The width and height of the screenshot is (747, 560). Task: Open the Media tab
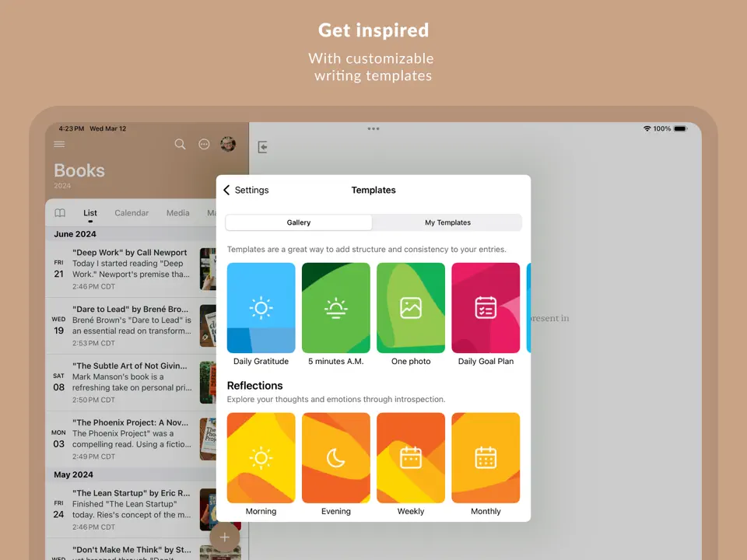177,213
